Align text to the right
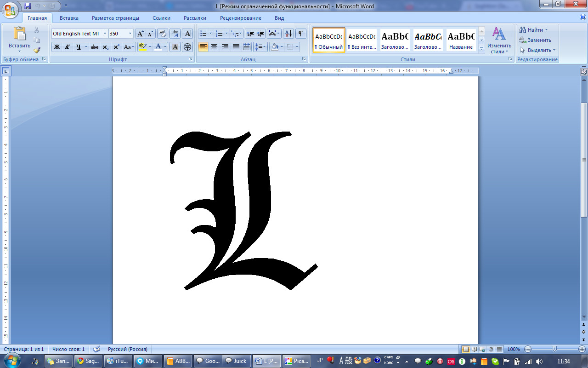 point(225,47)
